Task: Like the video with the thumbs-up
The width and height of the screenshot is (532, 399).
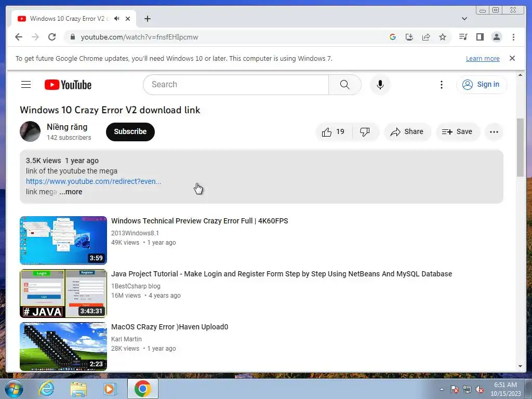Action: pos(334,131)
